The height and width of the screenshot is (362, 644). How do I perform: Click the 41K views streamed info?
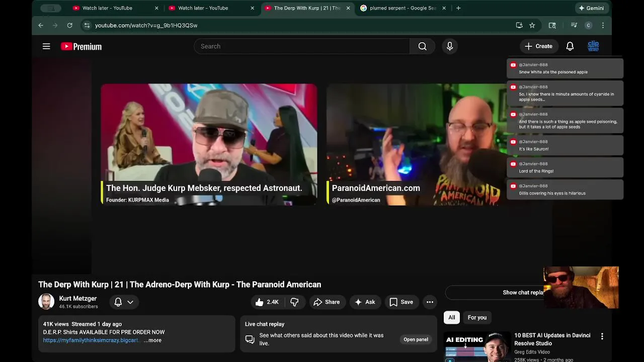[x=83, y=324]
